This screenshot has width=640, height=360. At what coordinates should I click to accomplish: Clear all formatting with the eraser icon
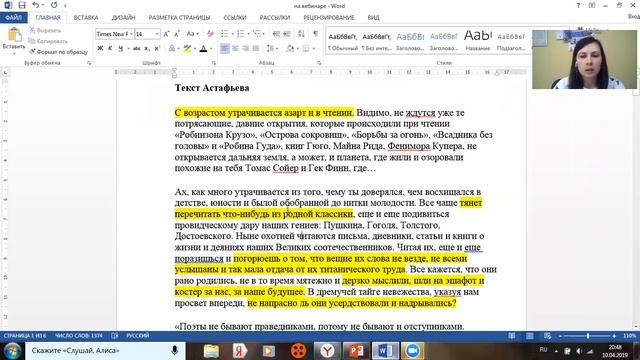tap(210, 34)
